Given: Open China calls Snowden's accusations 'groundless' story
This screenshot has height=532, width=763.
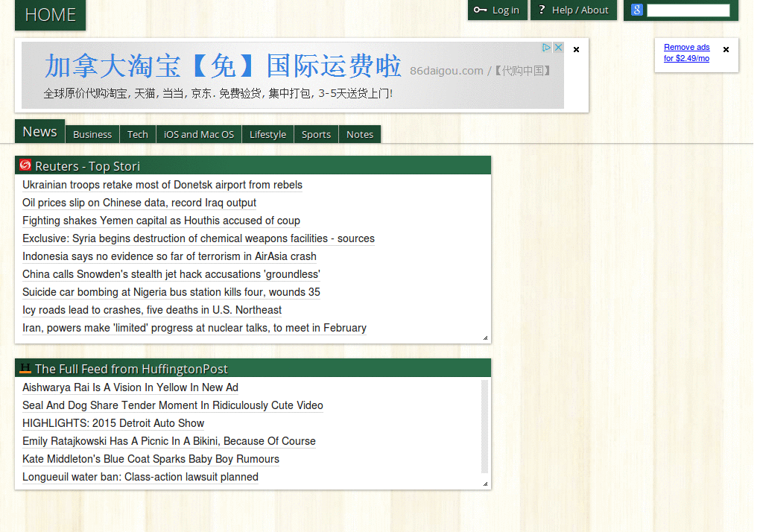Looking at the screenshot, I should point(171,274).
